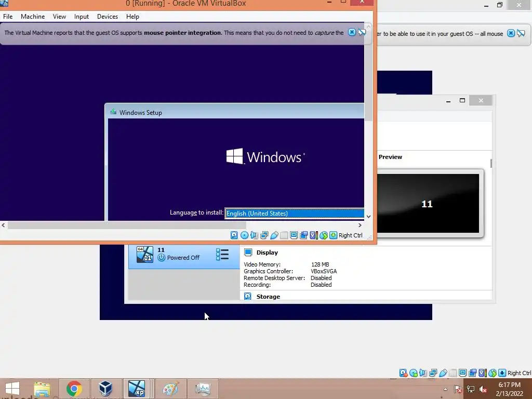Click the 128 MB video memory value

(320, 264)
